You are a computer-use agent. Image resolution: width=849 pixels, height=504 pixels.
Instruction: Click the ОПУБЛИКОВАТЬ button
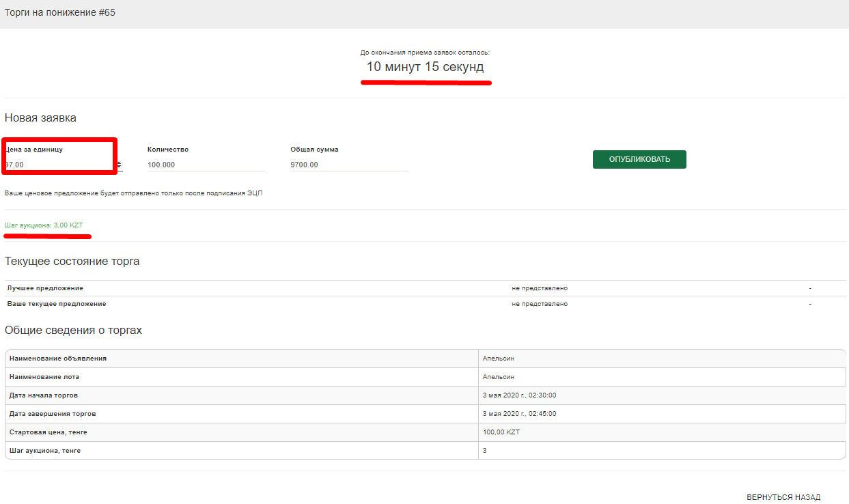click(639, 159)
